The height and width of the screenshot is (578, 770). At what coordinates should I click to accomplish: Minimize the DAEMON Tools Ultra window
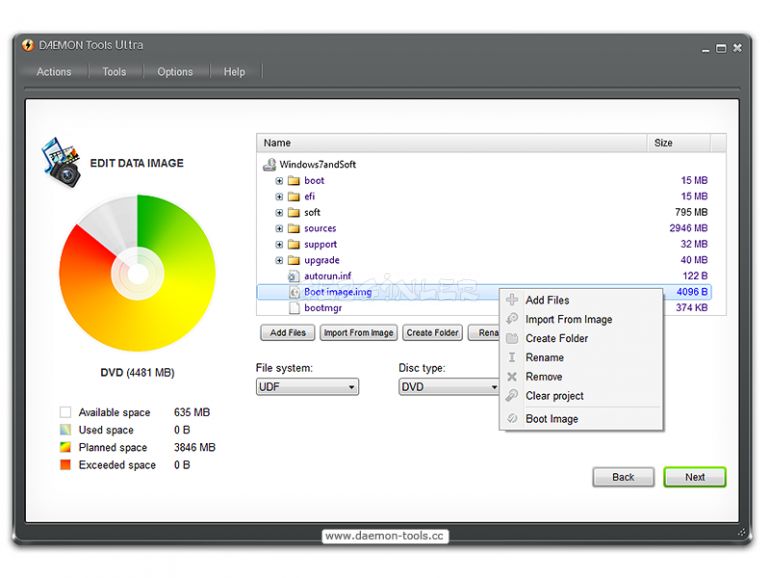click(x=705, y=50)
